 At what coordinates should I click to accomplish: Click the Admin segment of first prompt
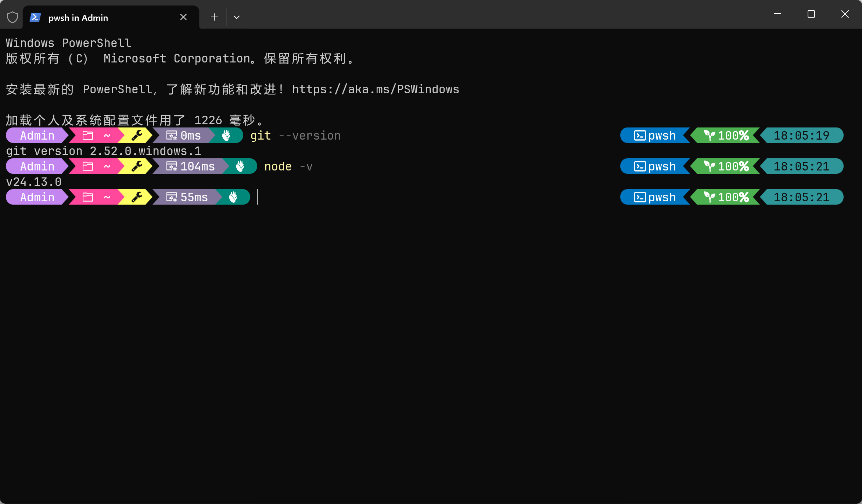coord(37,136)
